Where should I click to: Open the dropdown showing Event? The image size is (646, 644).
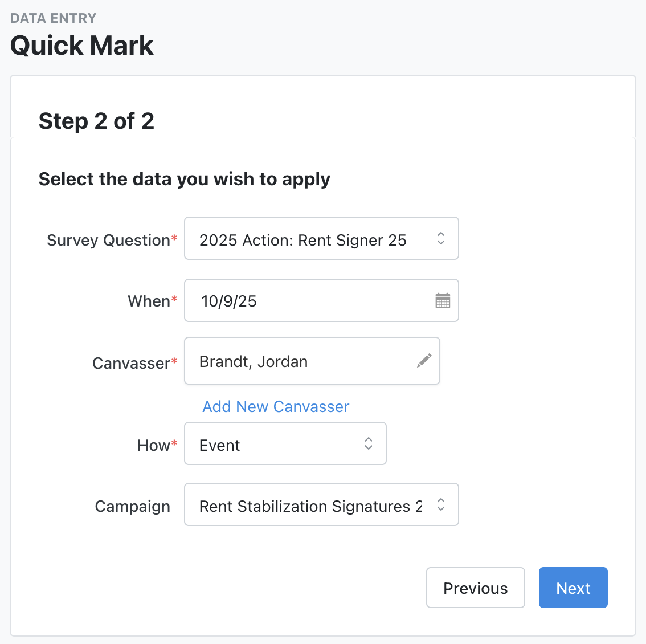point(285,444)
